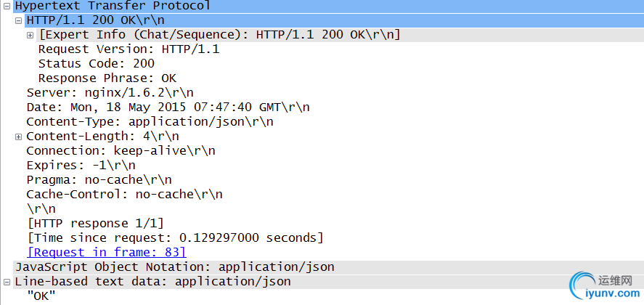Select the Pragma: no-cache header
This screenshot has height=305, width=644.
[x=99, y=180]
